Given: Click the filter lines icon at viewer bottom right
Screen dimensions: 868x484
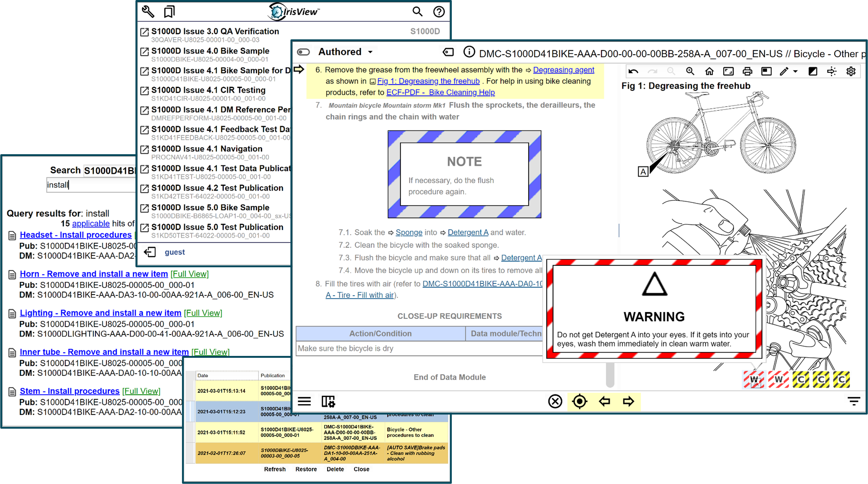Looking at the screenshot, I should (854, 401).
